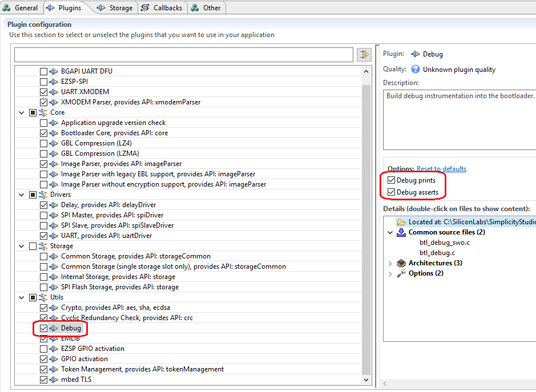Viewport: 536px width, 392px height.
Task: Click the Reset to defaults link
Action: pos(441,169)
